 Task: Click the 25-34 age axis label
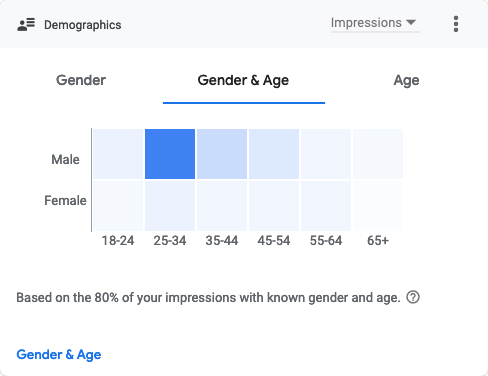(x=170, y=240)
